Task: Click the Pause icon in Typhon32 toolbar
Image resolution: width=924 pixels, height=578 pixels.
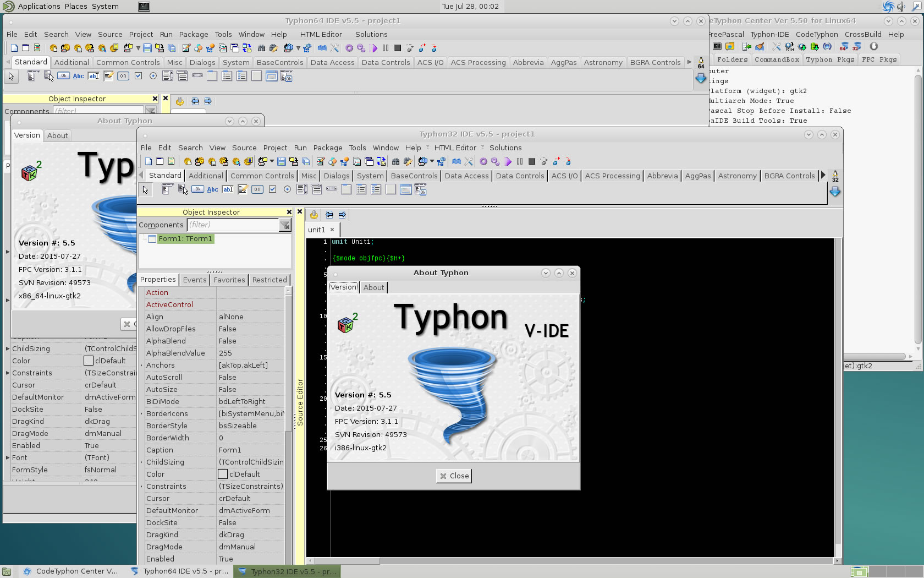Action: tap(520, 161)
